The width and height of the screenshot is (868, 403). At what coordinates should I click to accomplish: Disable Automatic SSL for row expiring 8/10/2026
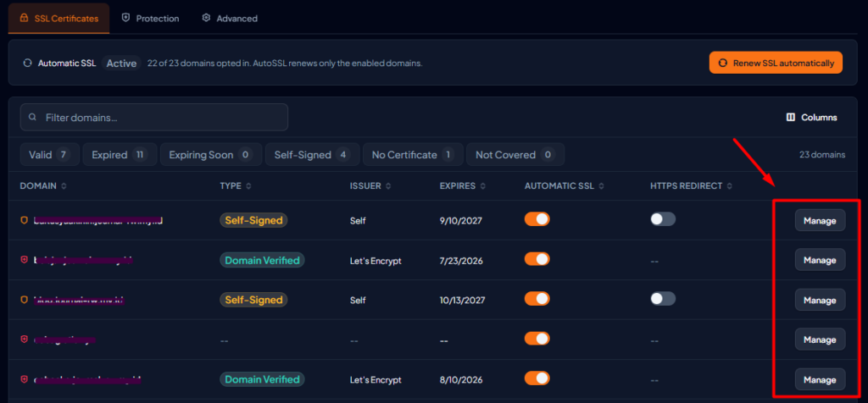[537, 378]
